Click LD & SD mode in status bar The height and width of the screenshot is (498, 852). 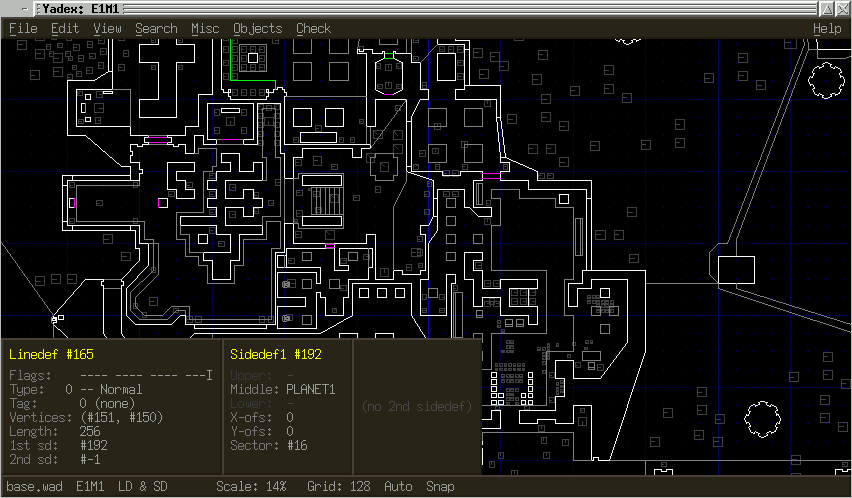click(x=143, y=487)
